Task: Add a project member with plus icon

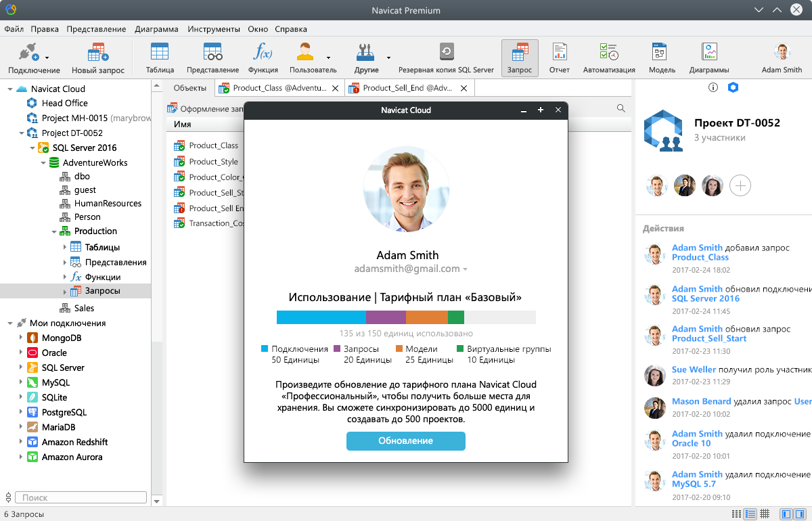Action: pyautogui.click(x=740, y=185)
